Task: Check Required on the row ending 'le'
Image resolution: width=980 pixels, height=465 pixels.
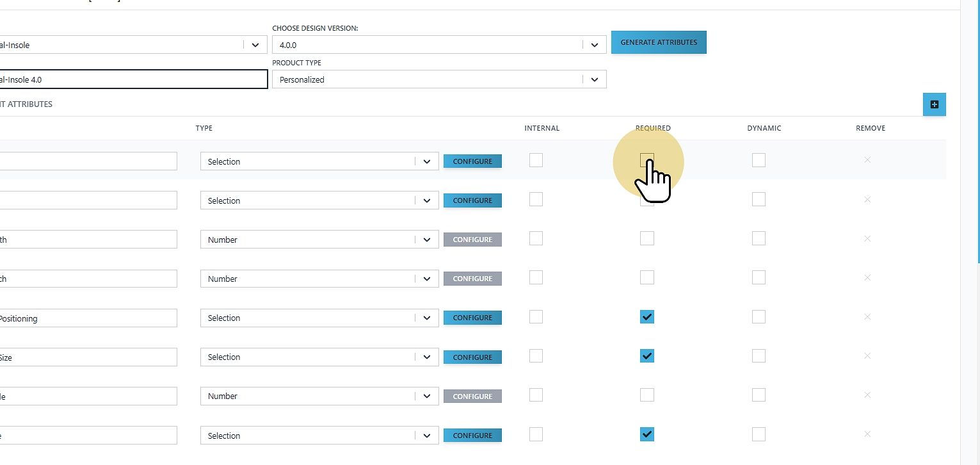Action: 647,395
